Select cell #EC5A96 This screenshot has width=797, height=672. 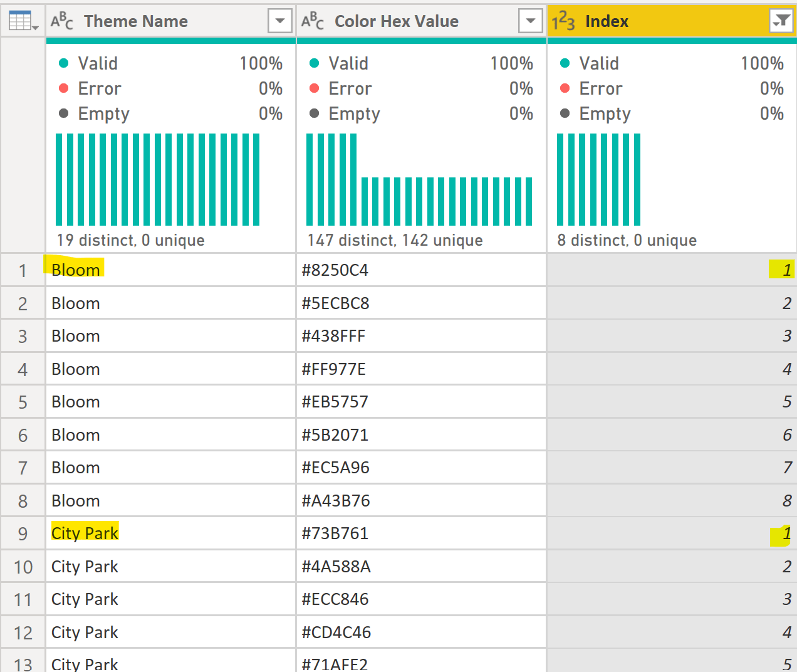pyautogui.click(x=421, y=468)
